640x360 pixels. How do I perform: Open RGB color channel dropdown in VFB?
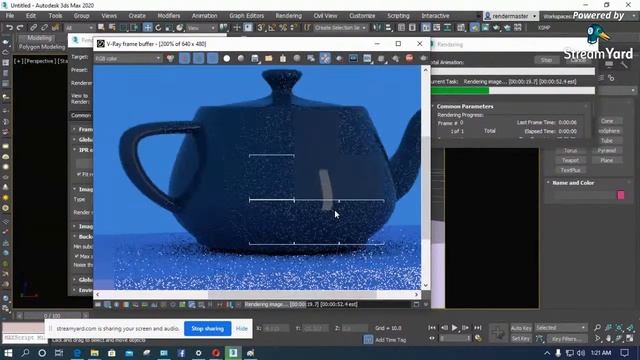pos(128,59)
